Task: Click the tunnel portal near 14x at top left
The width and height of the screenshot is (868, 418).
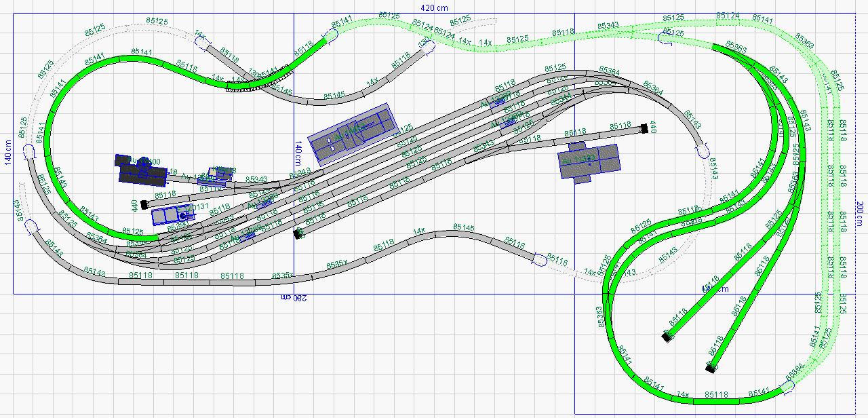Action: click(202, 42)
